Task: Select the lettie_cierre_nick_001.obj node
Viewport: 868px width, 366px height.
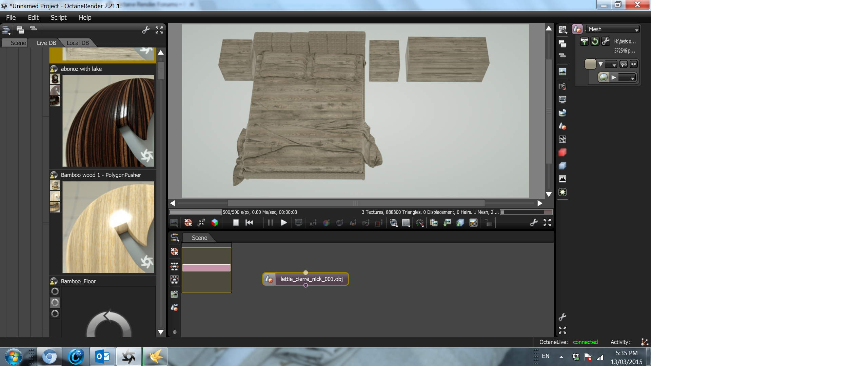Action: [305, 279]
